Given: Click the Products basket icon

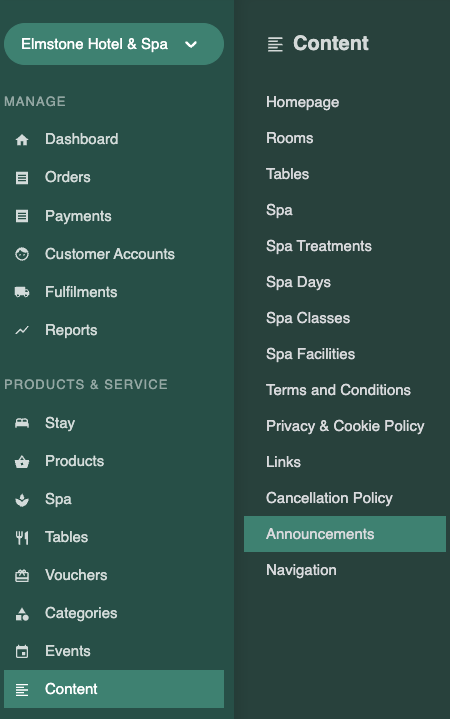Looking at the screenshot, I should point(22,461).
